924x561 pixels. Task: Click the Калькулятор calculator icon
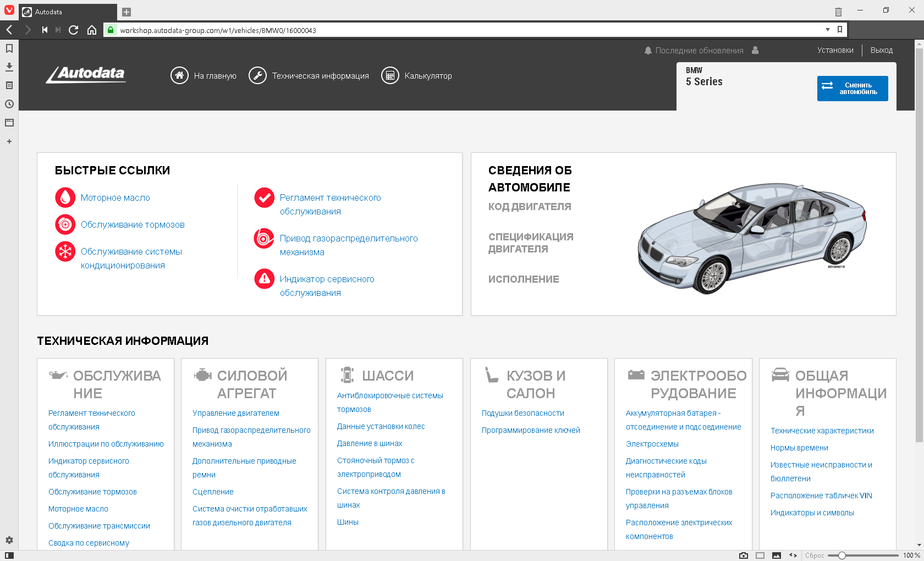pos(390,76)
